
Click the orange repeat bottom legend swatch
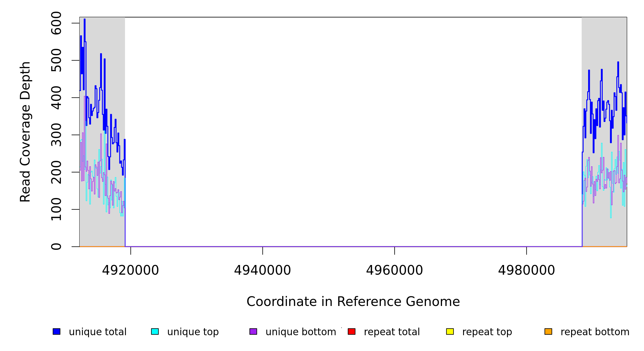(x=548, y=332)
